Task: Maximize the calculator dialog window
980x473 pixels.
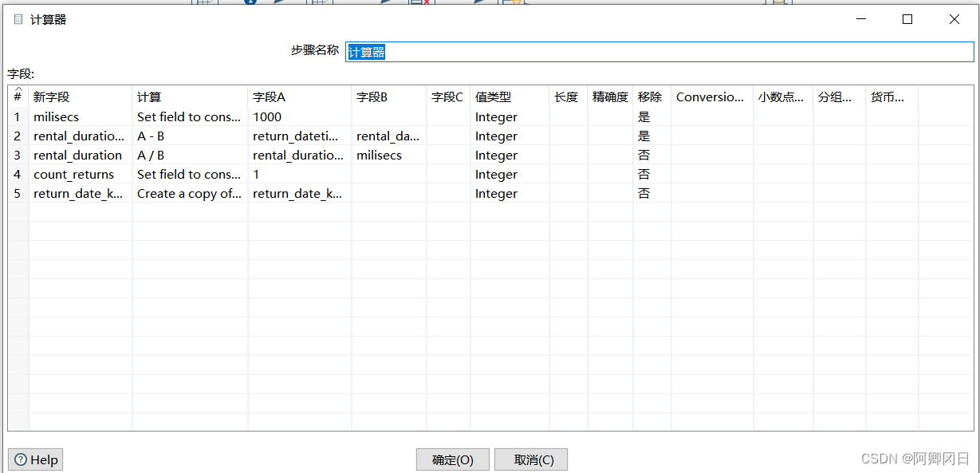Action: click(907, 20)
